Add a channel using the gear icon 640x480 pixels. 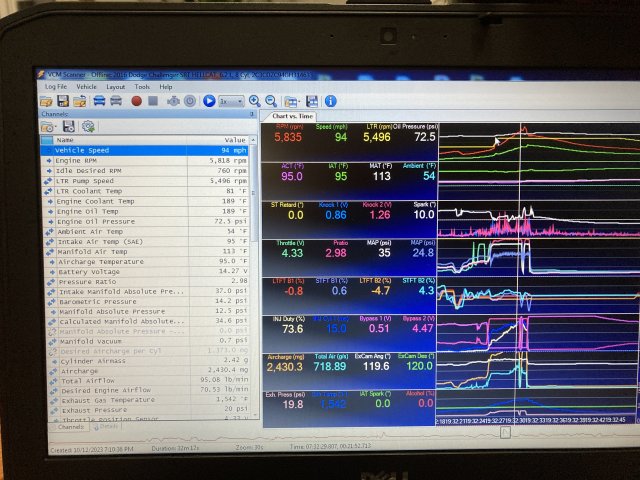(88, 127)
